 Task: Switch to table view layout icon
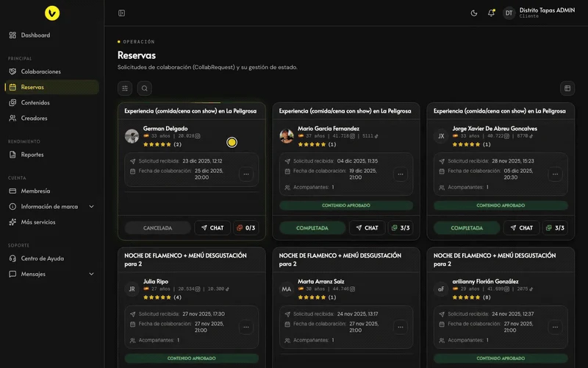click(x=567, y=88)
